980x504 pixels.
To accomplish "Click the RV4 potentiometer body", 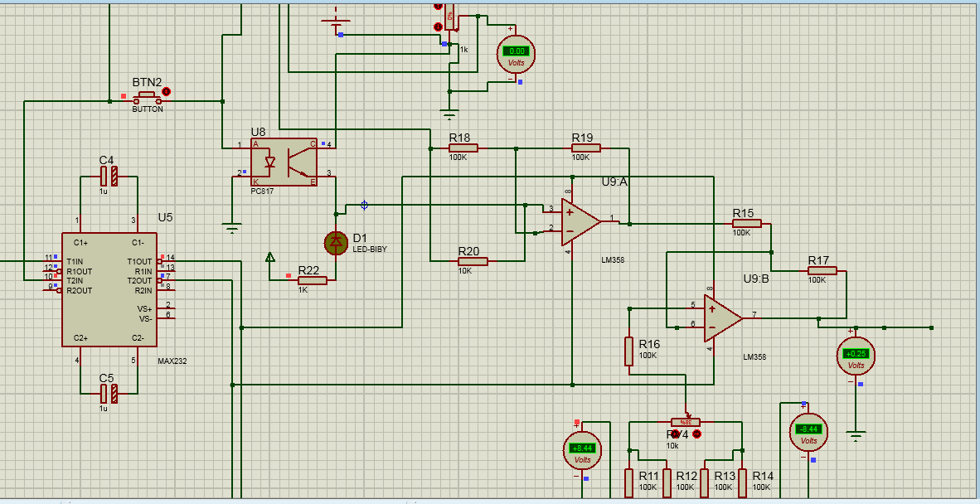I will point(685,422).
